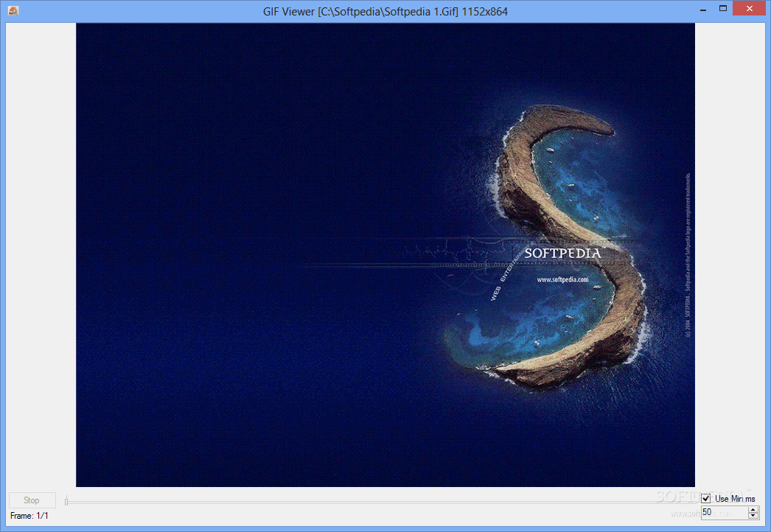Click the GIF Viewer app icon in title bar
The width and height of the screenshot is (771, 532).
tap(13, 10)
